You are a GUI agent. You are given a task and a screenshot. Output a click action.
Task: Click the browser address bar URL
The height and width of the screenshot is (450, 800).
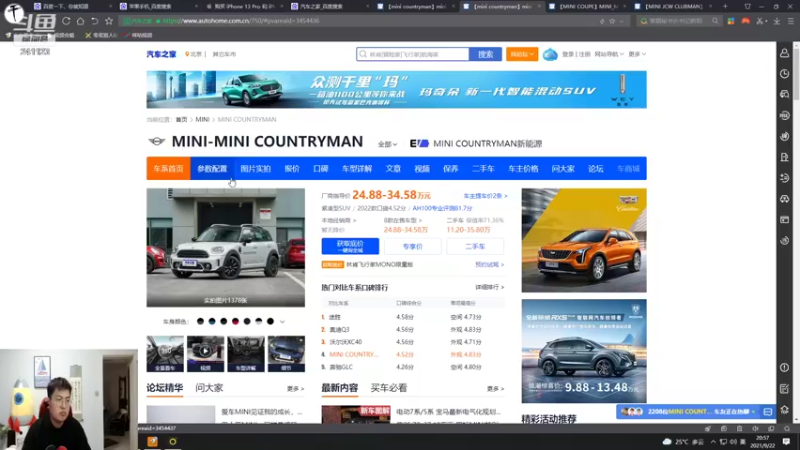tap(241, 21)
